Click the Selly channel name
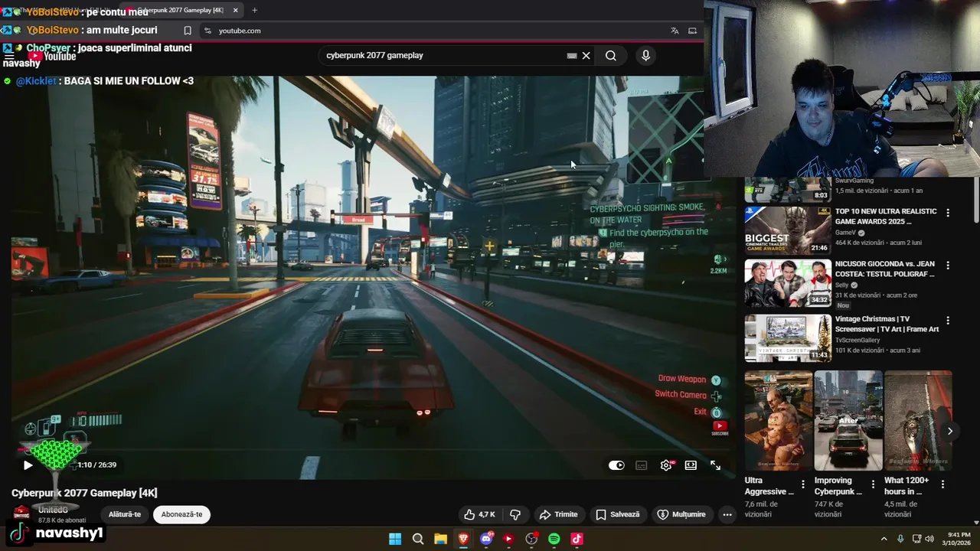This screenshot has width=980, height=551. pos(842,285)
